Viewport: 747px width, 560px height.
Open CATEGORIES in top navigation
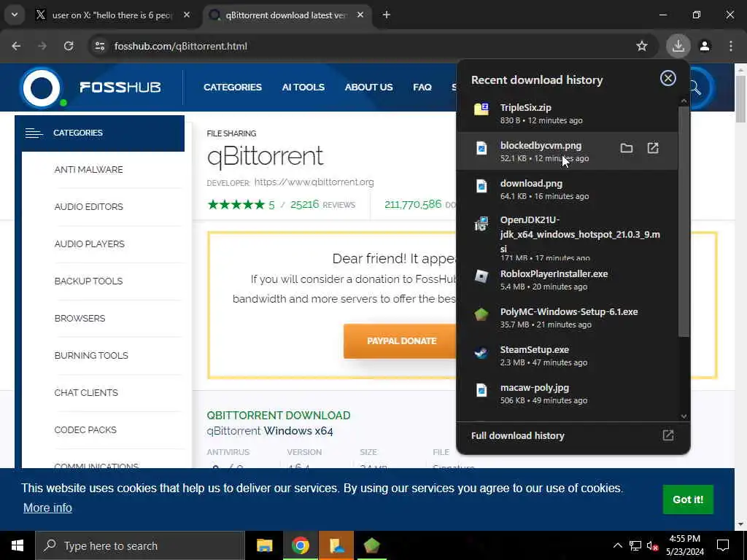[x=233, y=87]
